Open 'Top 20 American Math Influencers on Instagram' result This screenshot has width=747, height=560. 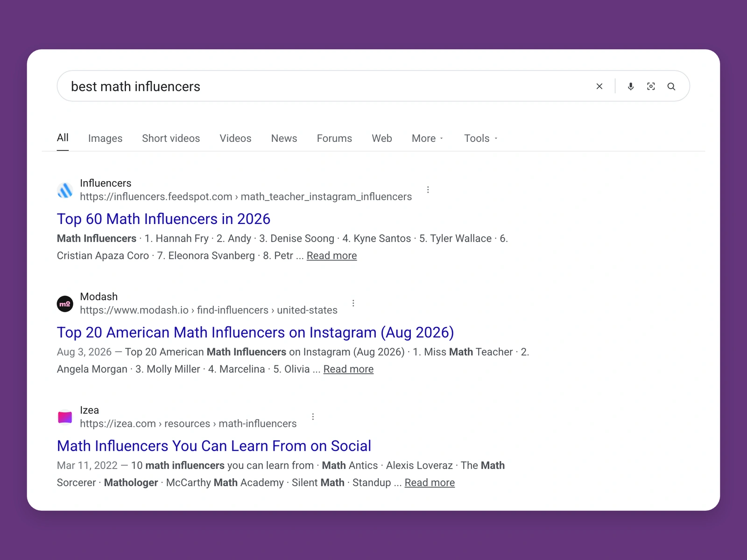pyautogui.click(x=255, y=332)
